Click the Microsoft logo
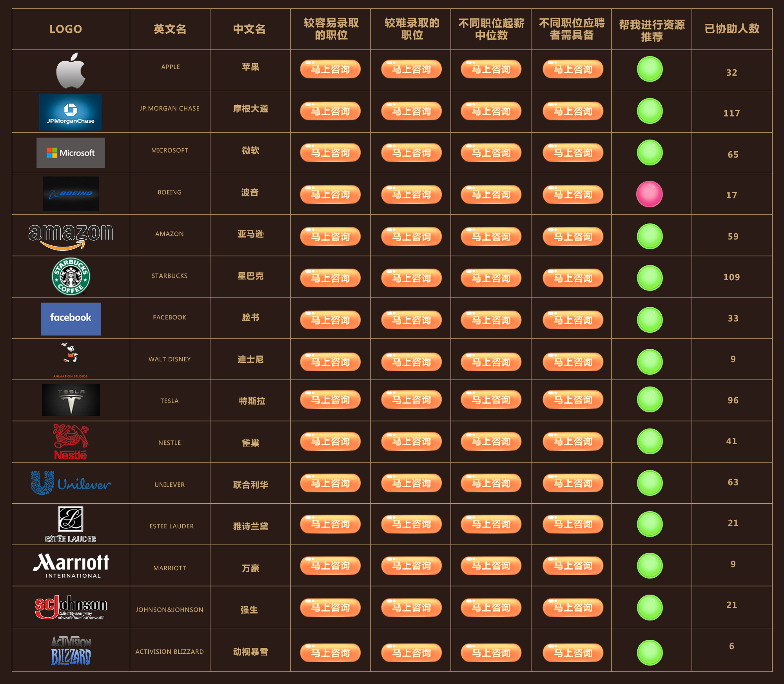Image resolution: width=784 pixels, height=684 pixels. point(71,152)
